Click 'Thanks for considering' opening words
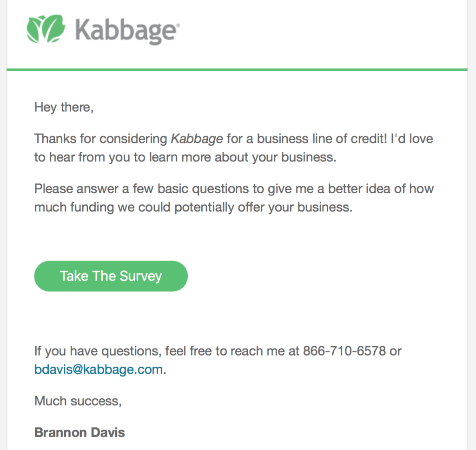Screen dimensions: 476x450 (x=100, y=138)
